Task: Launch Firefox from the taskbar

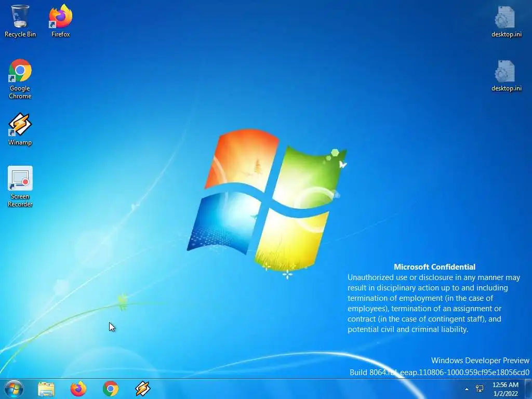Action: [x=78, y=389]
